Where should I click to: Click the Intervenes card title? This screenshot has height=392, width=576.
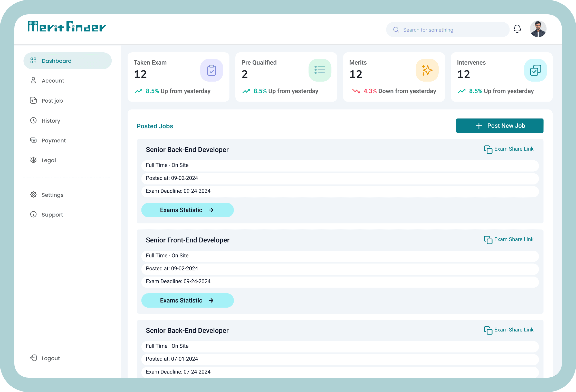coord(471,63)
